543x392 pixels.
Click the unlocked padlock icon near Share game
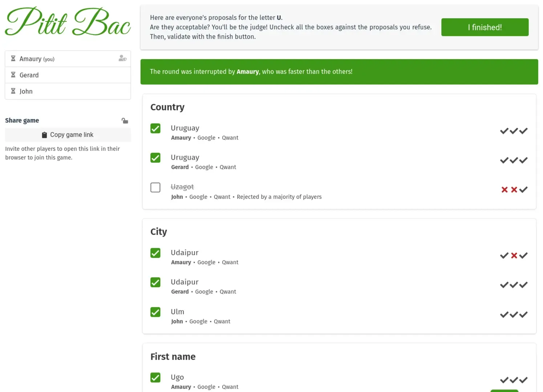pos(125,121)
